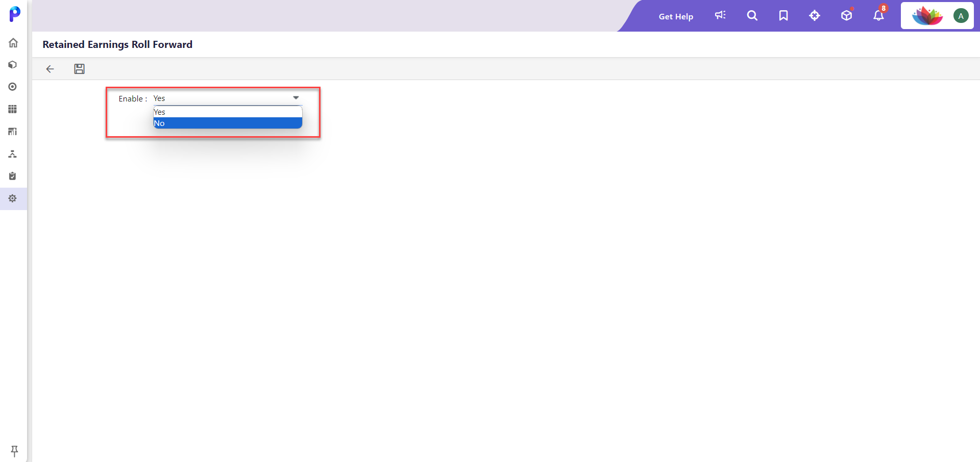Click the colorful lotus company logo
980x462 pixels.
click(x=927, y=16)
